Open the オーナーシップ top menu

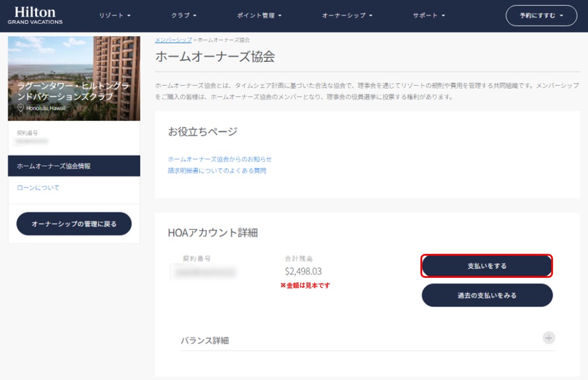[347, 16]
